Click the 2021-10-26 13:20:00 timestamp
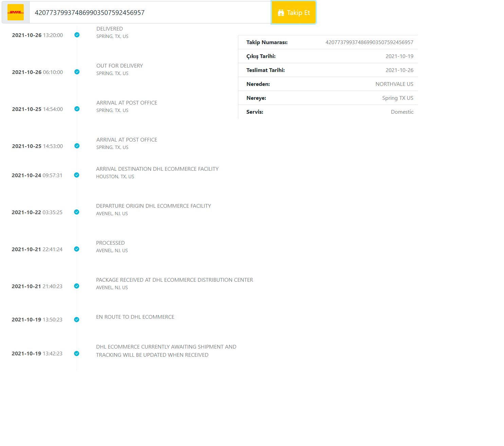 click(37, 35)
